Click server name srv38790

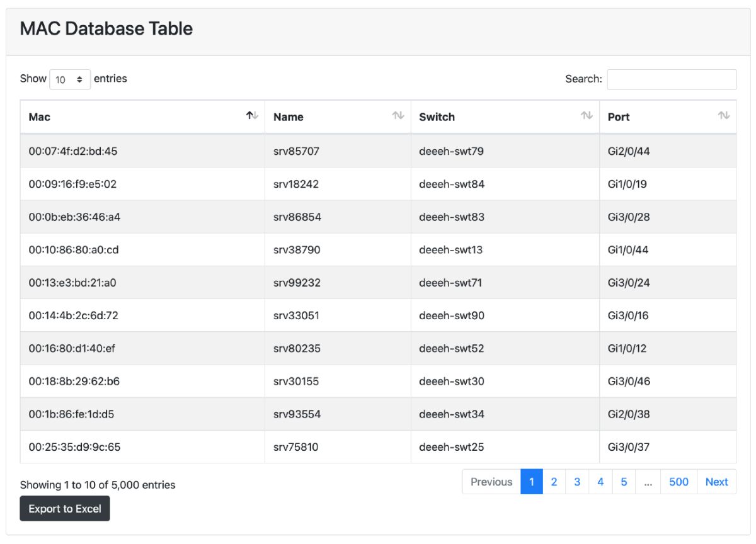(297, 250)
